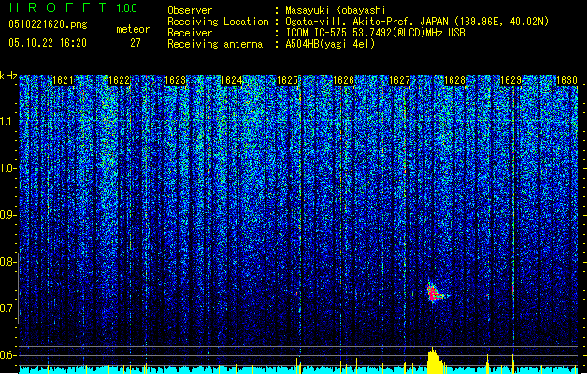Click the meteor count value 27
This screenshot has width=588, height=374.
(x=136, y=43)
